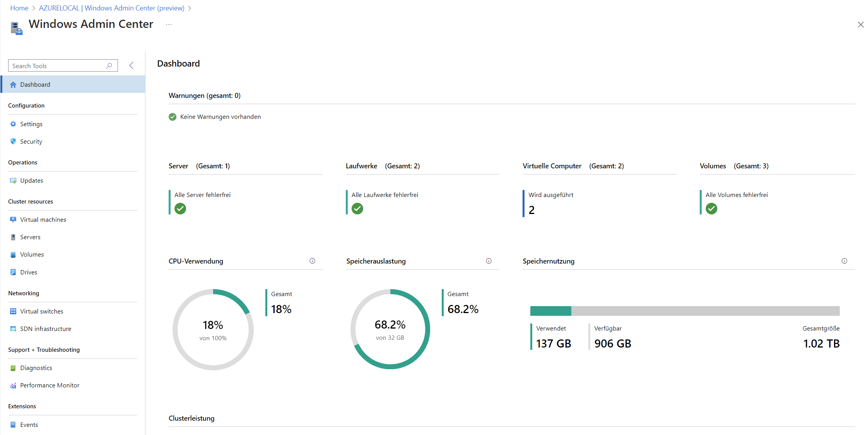This screenshot has height=435, width=868.
Task: Close the Windows Admin Center blade
Action: [x=861, y=25]
